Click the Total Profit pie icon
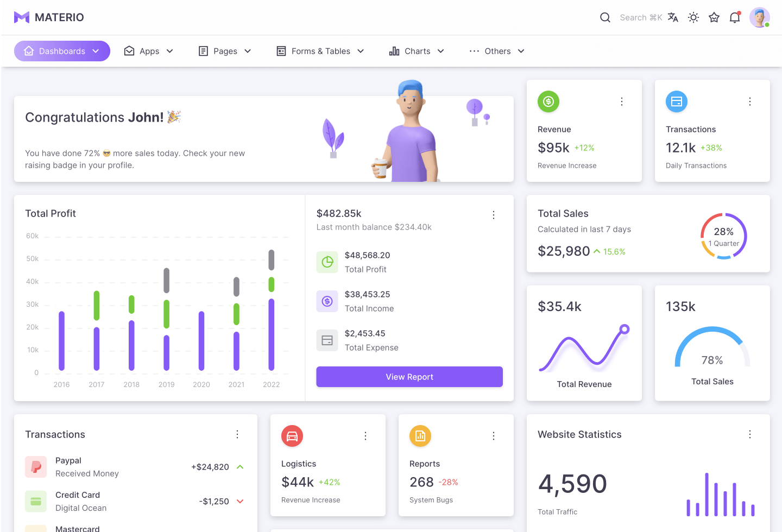The height and width of the screenshot is (532, 782). 327,262
